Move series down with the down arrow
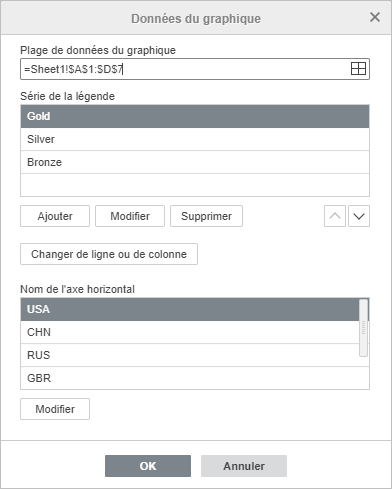 coord(359,216)
